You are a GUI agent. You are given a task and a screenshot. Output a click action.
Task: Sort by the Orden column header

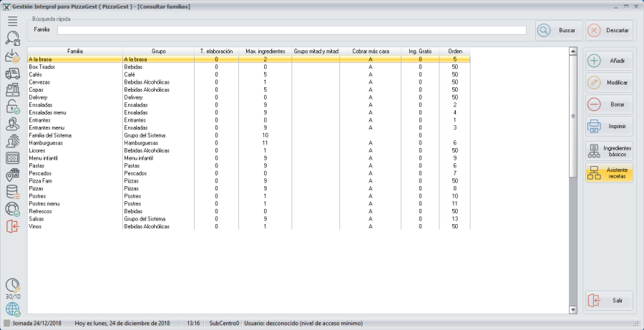coord(454,52)
